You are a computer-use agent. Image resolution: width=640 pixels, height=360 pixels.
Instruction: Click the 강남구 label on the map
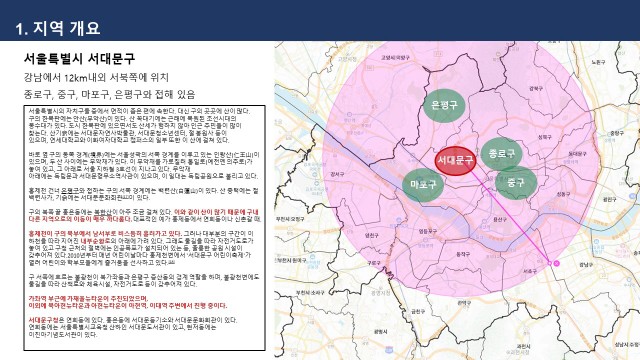click(586, 265)
